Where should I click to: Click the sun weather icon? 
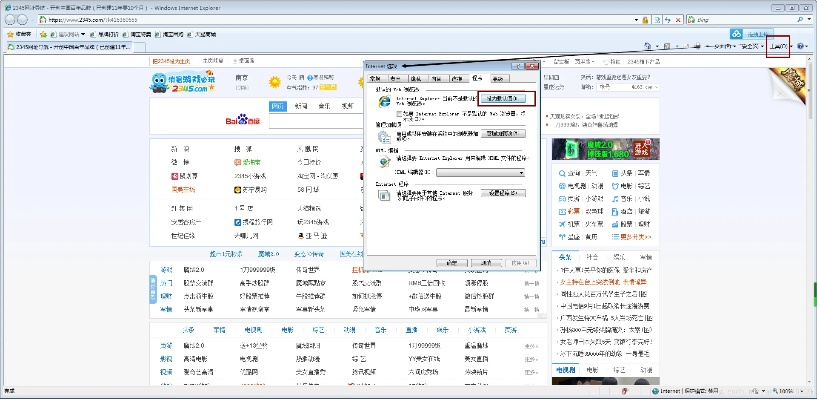coord(275,82)
